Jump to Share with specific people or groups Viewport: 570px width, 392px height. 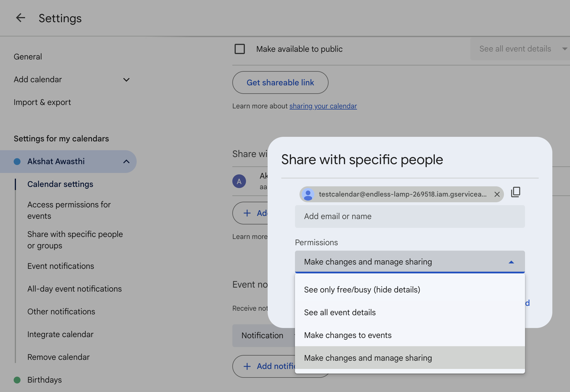point(75,240)
